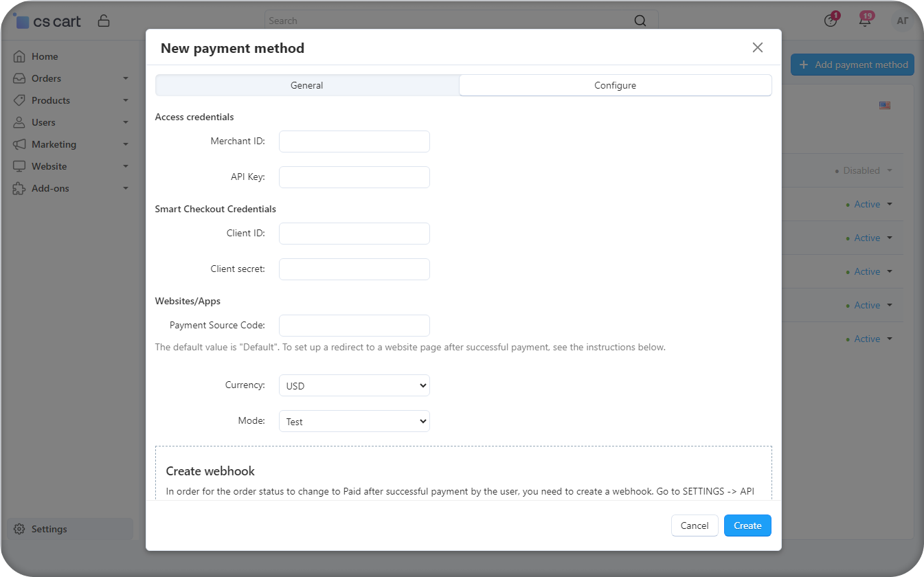
Task: Click the Marketing megaphone icon
Action: 19,144
